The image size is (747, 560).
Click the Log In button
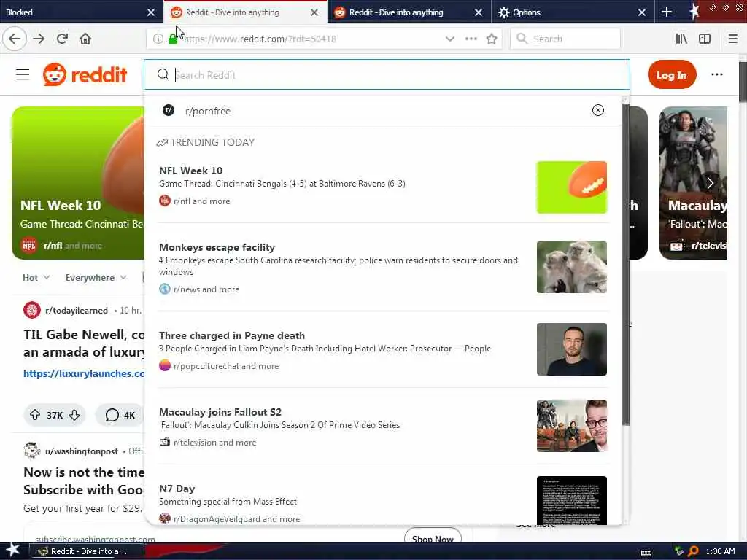pos(672,74)
